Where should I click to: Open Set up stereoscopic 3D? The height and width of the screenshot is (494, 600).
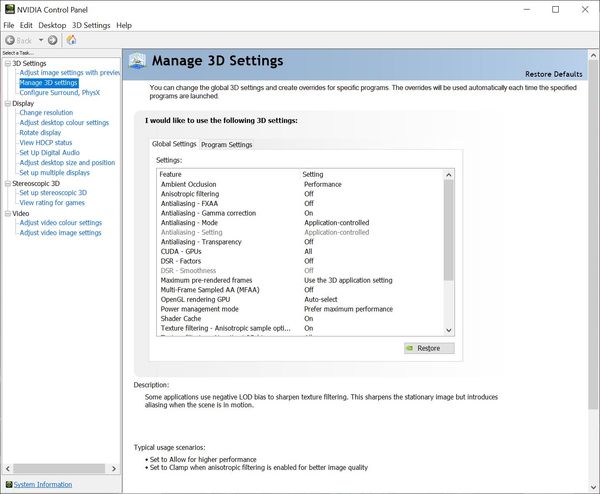pos(53,192)
